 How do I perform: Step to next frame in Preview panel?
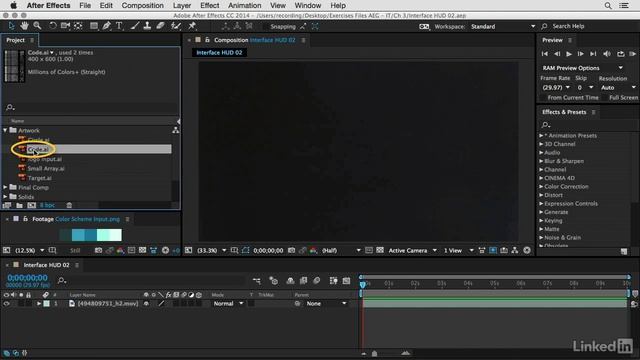pyautogui.click(x=580, y=54)
